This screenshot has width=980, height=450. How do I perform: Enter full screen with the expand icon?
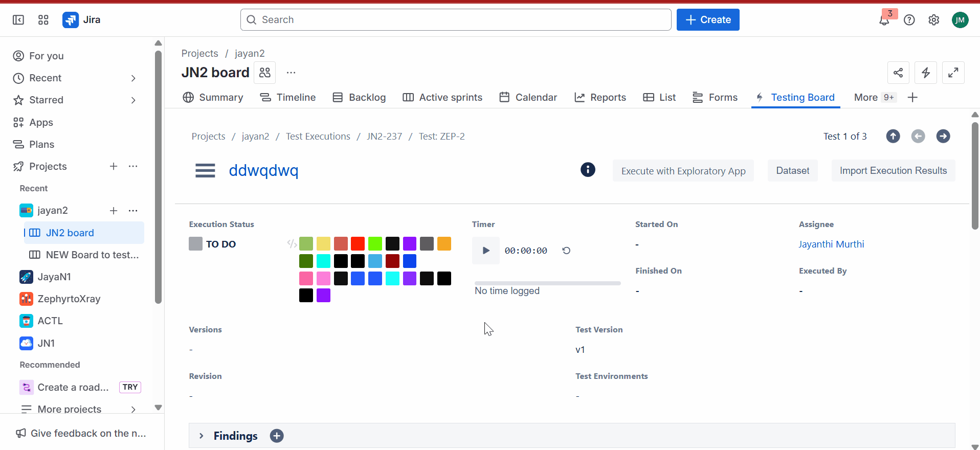pos(953,73)
